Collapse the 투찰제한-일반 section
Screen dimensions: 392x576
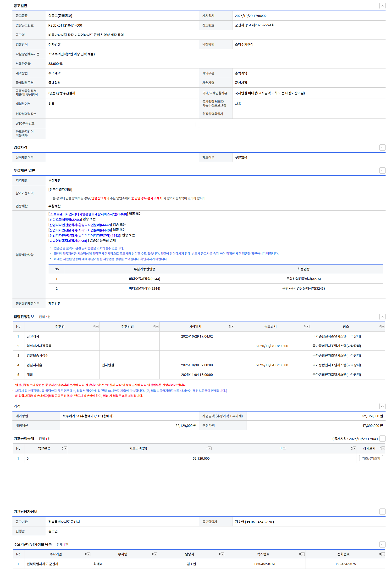382,170
